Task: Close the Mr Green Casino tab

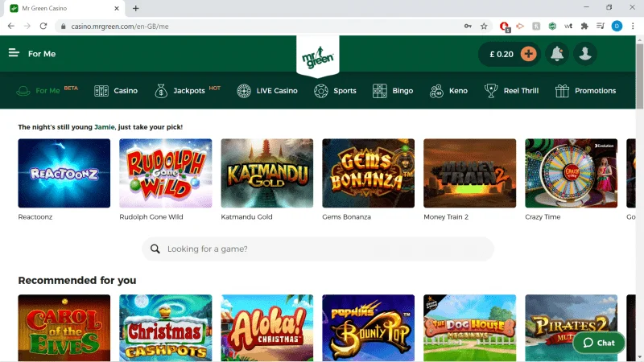Action: click(117, 8)
